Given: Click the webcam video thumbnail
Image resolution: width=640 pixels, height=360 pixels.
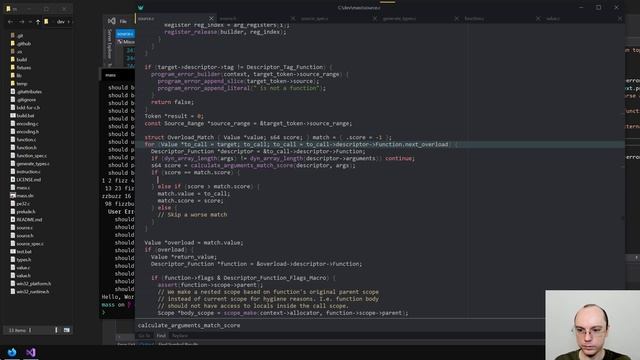Looking at the screenshot, I should click(593, 325).
